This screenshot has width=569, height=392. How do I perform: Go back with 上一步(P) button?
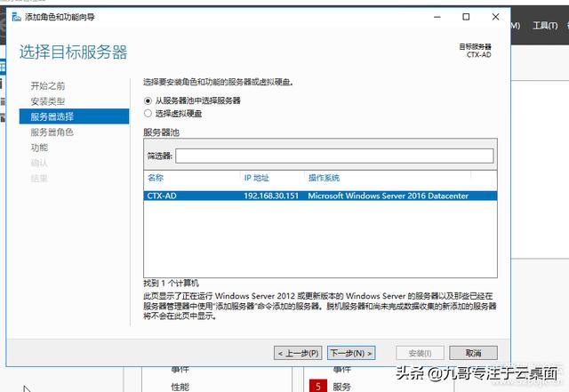[298, 353]
